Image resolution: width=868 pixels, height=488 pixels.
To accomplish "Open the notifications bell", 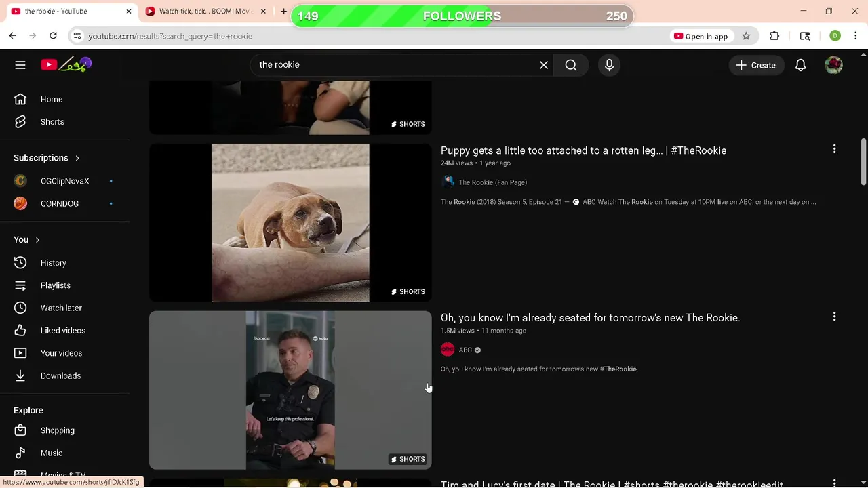I will coord(801,65).
